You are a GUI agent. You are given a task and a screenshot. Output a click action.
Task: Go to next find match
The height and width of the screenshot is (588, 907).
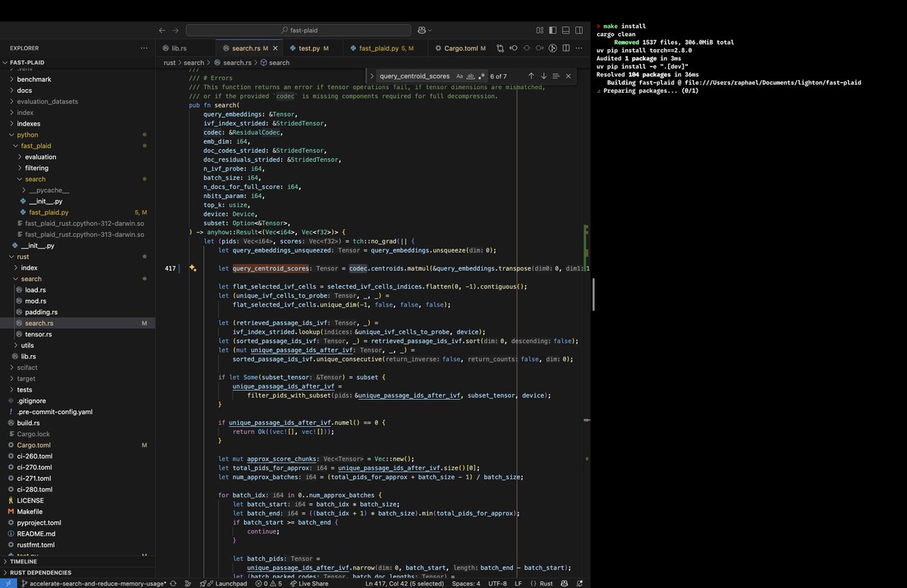(x=543, y=76)
